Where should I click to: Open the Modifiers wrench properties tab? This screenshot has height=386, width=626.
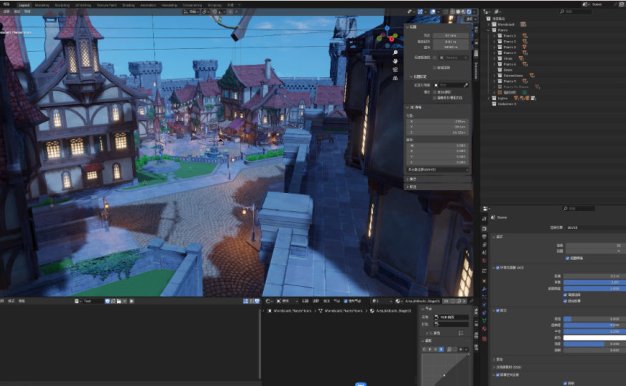tap(484, 289)
